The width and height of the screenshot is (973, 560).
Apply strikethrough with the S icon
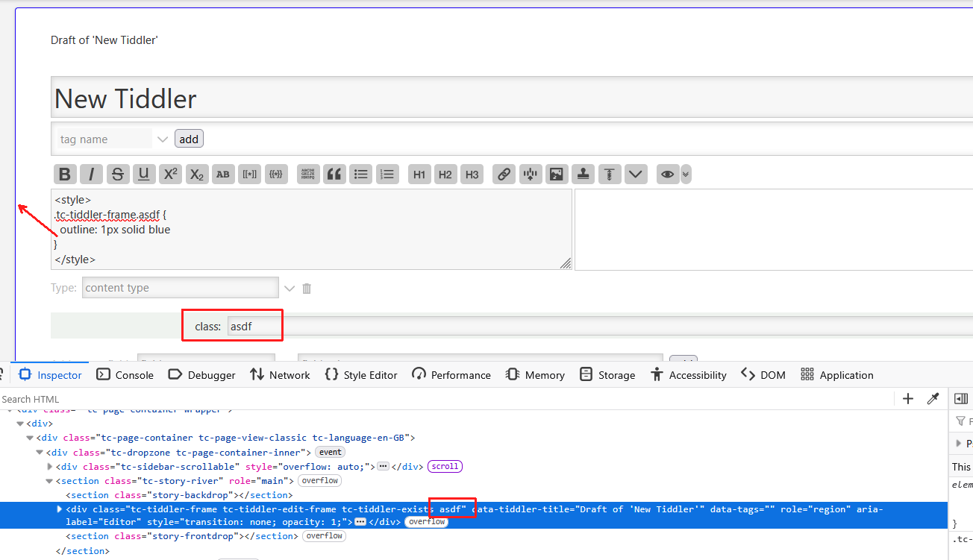[x=117, y=174]
